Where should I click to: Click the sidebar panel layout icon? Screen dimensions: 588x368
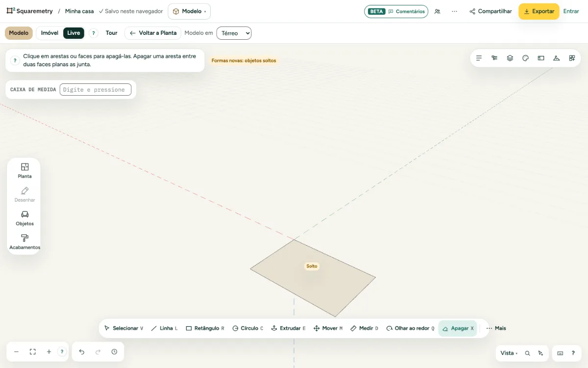pos(541,58)
